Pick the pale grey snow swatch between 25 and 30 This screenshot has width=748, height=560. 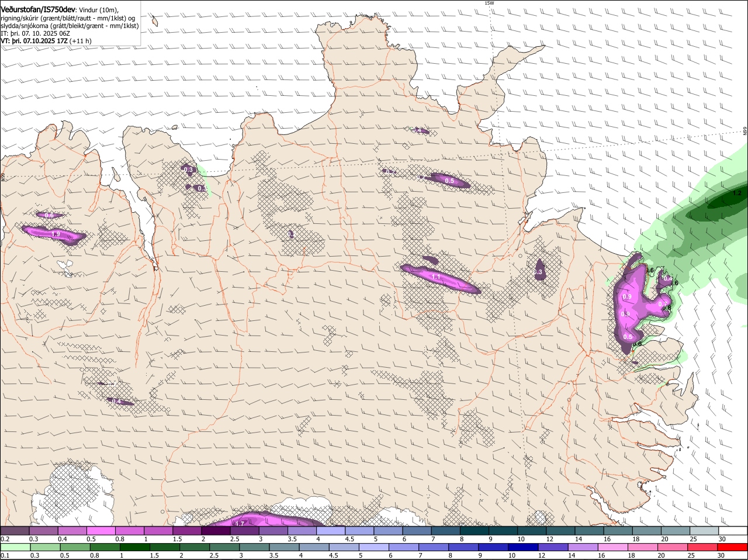[x=705, y=531]
